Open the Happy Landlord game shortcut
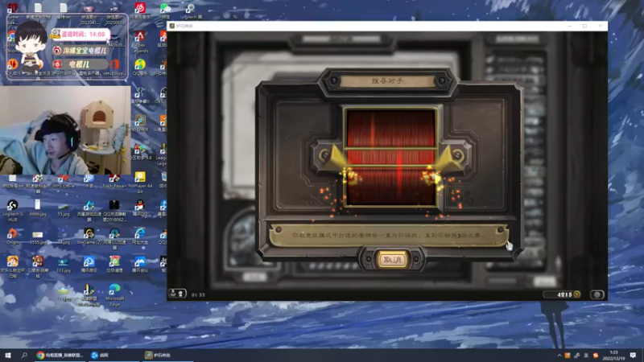The image size is (644, 362). pyautogui.click(x=12, y=266)
